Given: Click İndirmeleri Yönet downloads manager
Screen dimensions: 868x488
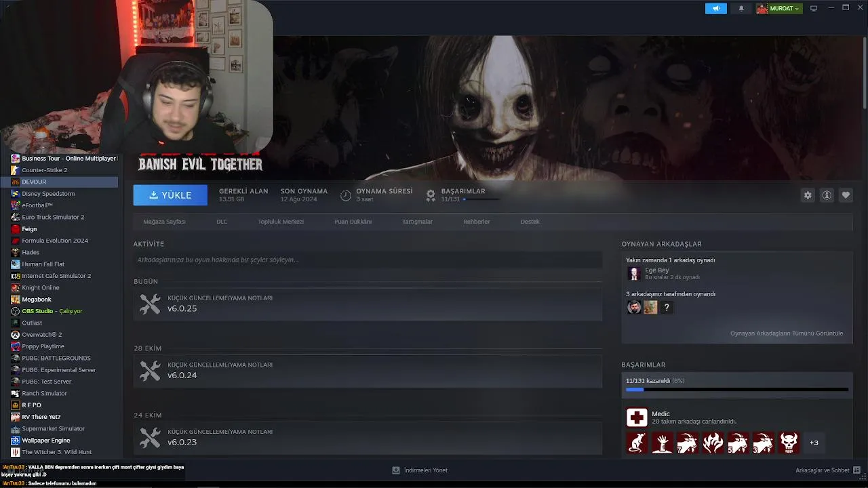Looking at the screenshot, I should [420, 470].
